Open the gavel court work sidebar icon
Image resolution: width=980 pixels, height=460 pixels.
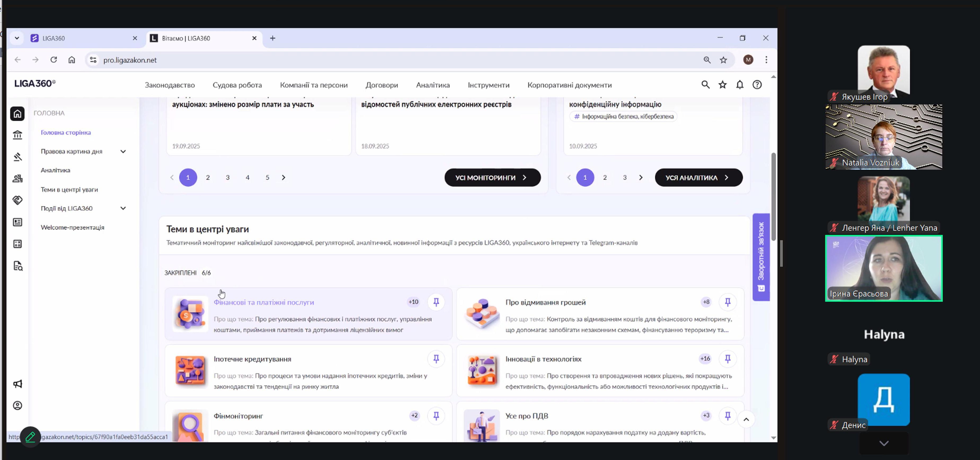tap(18, 157)
